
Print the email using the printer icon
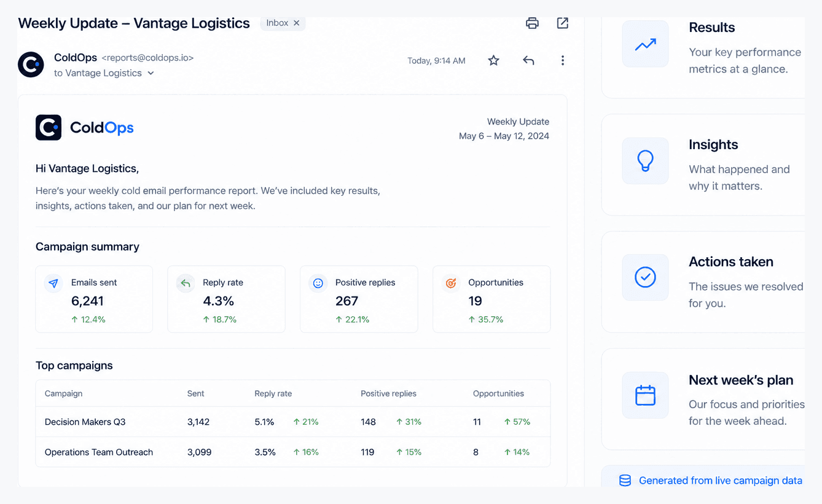(x=532, y=23)
